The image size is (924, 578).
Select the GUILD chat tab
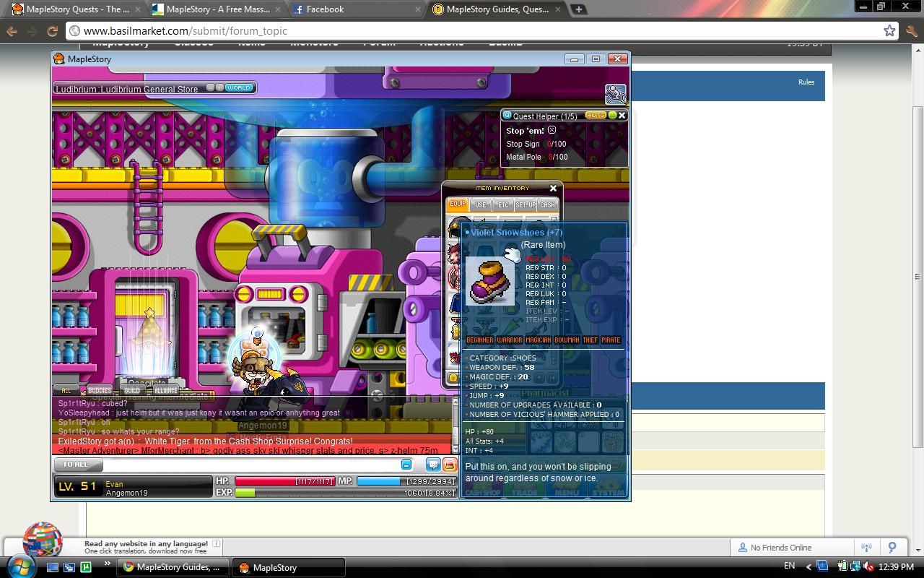[x=132, y=390]
